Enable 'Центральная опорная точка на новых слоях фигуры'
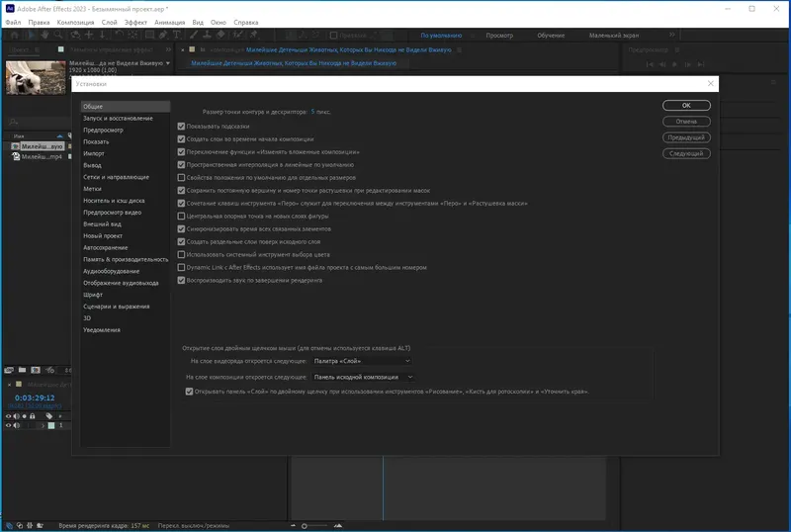This screenshot has width=791, height=532. 181,216
